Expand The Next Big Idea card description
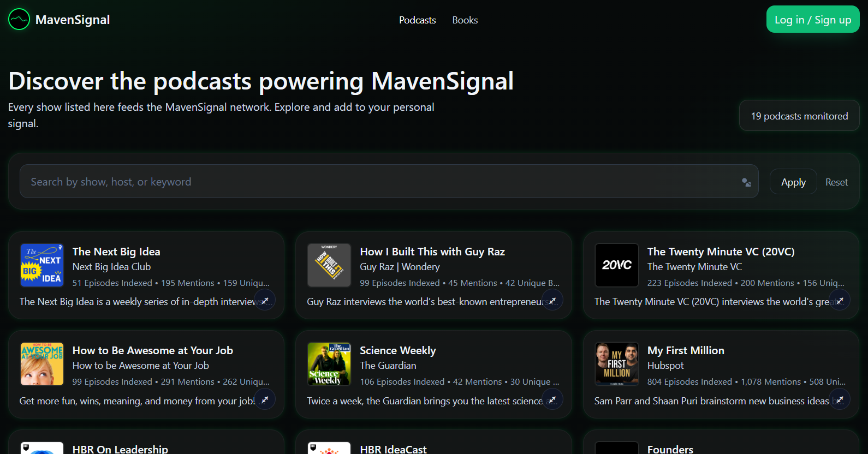Viewport: 868px width, 454px height. tap(265, 300)
